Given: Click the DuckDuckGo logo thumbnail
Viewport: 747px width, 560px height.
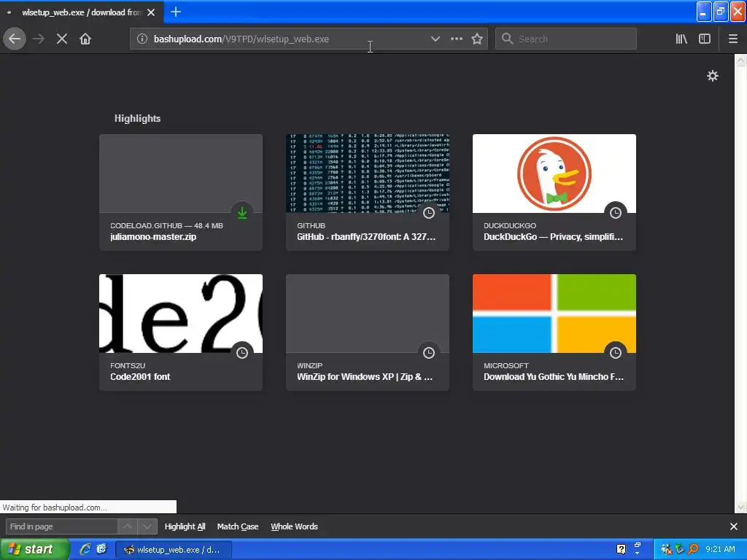Looking at the screenshot, I should click(554, 174).
